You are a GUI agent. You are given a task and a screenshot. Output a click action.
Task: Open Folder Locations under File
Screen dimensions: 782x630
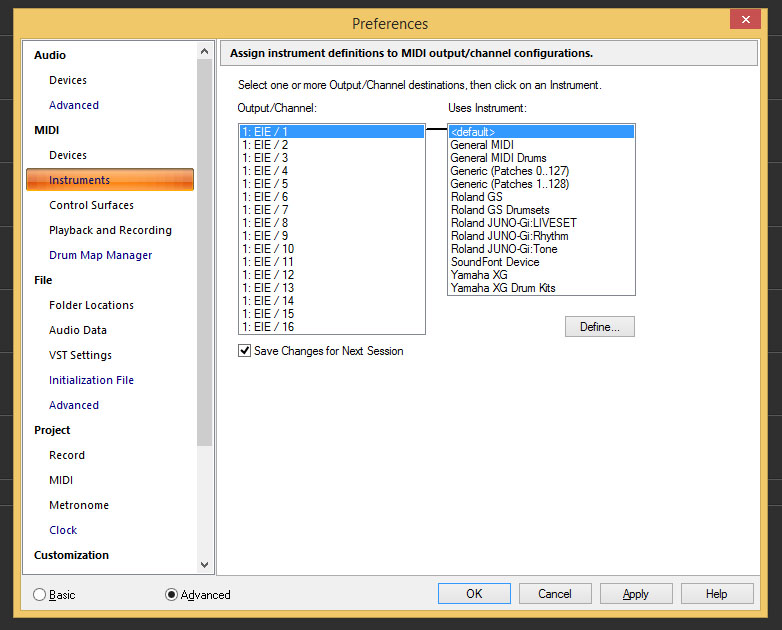[91, 305]
